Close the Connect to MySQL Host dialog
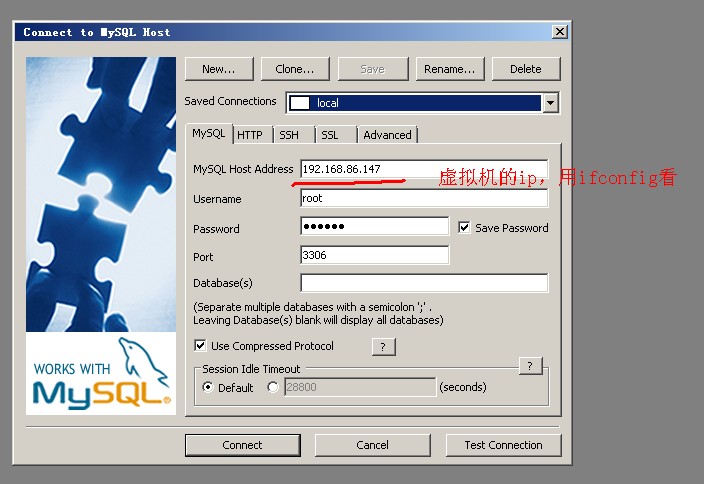The height and width of the screenshot is (484, 704). (x=559, y=32)
